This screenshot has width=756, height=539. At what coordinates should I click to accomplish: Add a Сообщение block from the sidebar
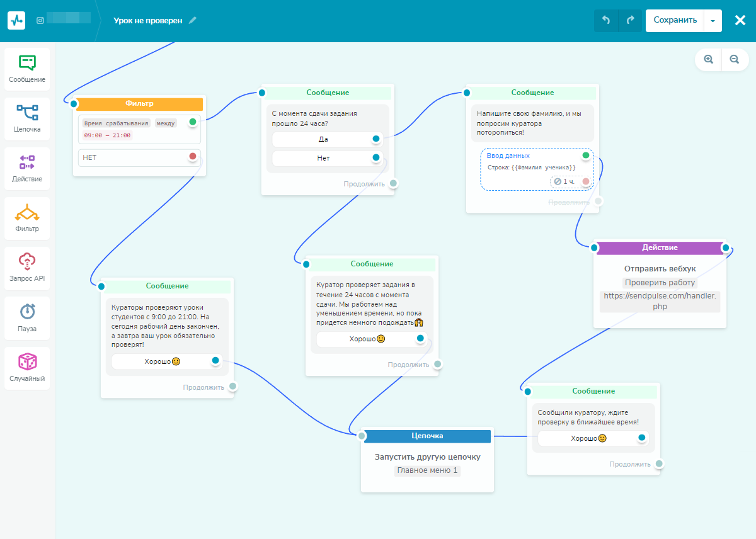[x=27, y=69]
